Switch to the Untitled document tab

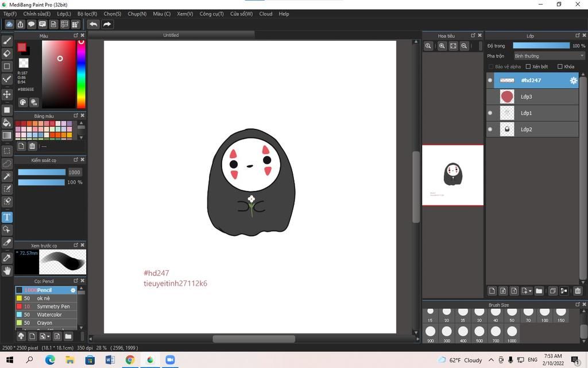(171, 35)
